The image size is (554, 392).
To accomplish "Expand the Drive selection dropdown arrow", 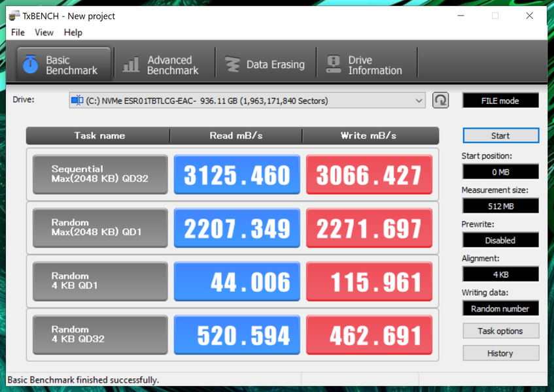I will click(x=419, y=101).
